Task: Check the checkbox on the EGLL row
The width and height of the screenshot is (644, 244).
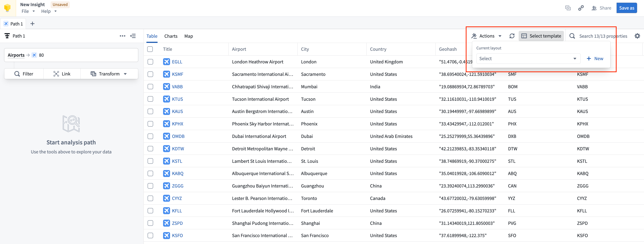Action: coord(150,62)
